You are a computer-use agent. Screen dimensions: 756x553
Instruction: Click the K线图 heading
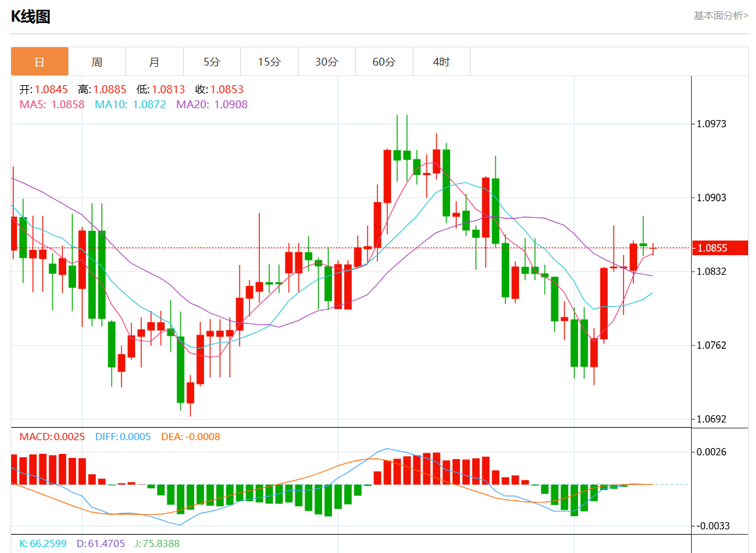click(x=30, y=16)
